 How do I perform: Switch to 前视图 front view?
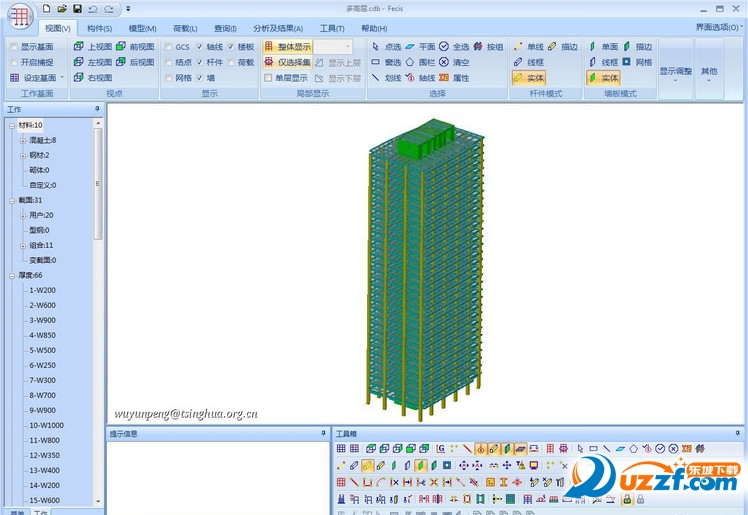[135, 46]
